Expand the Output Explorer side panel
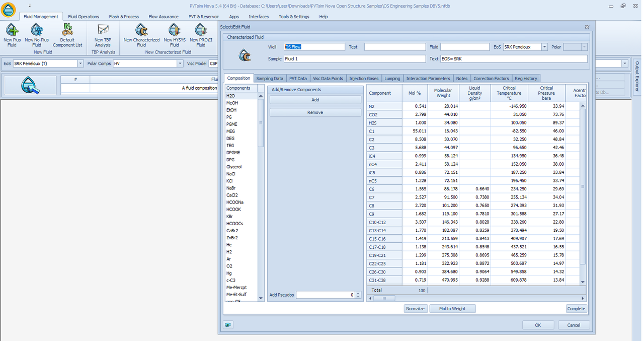 pos(637,77)
